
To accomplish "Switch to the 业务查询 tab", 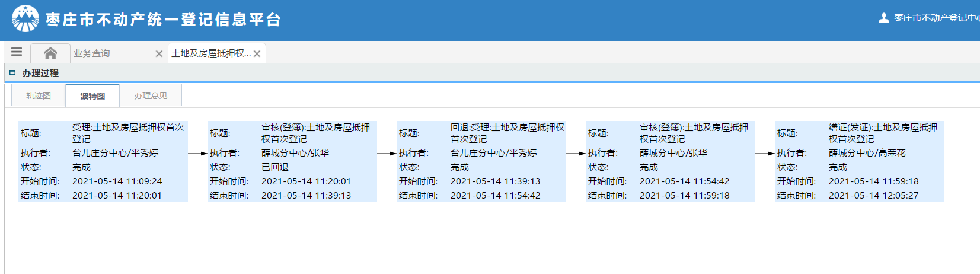I will (x=92, y=53).
